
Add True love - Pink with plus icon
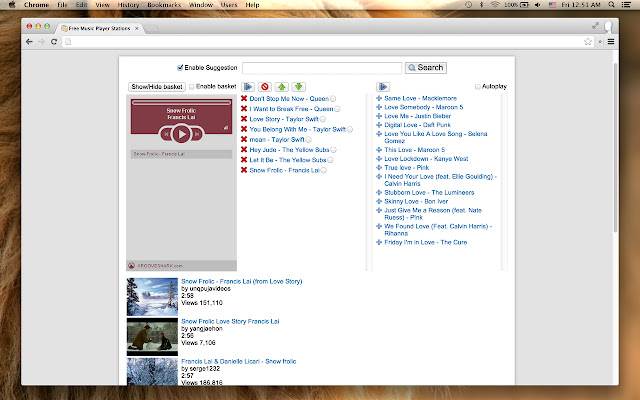point(379,168)
